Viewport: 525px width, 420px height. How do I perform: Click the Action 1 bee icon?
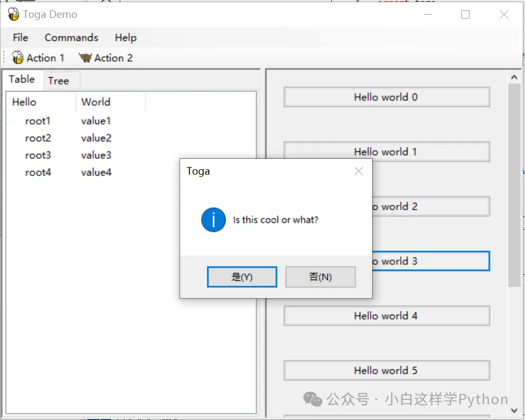click(18, 58)
